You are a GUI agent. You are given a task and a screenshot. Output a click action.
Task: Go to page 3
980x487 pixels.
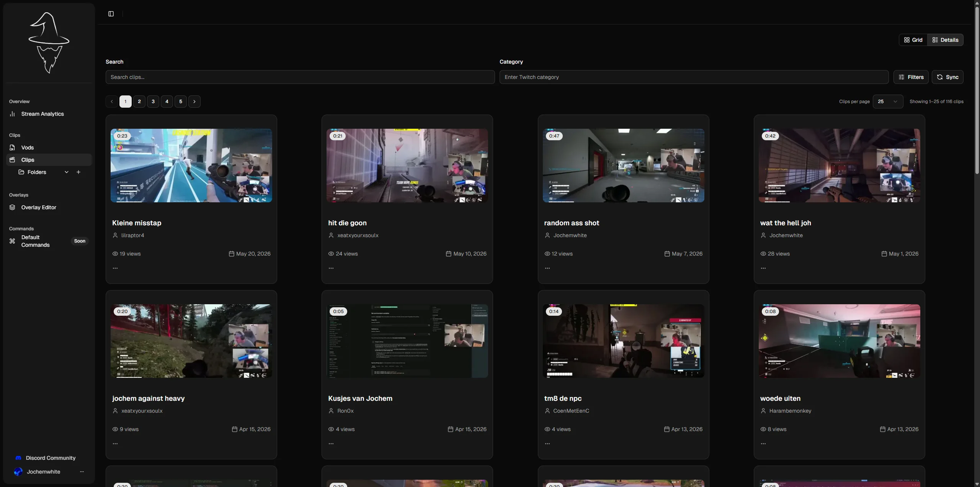[x=153, y=102]
